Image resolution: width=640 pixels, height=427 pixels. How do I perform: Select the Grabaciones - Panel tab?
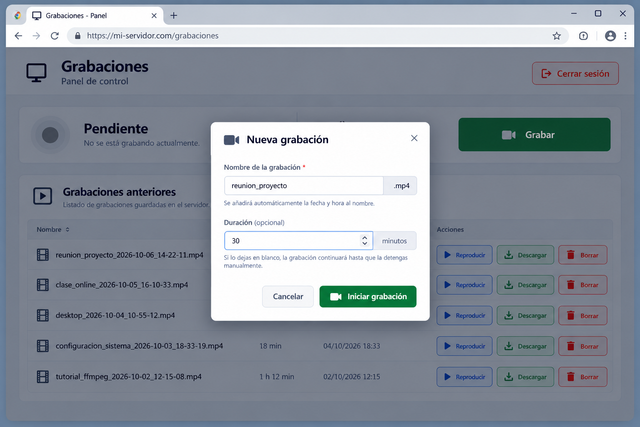coord(95,16)
